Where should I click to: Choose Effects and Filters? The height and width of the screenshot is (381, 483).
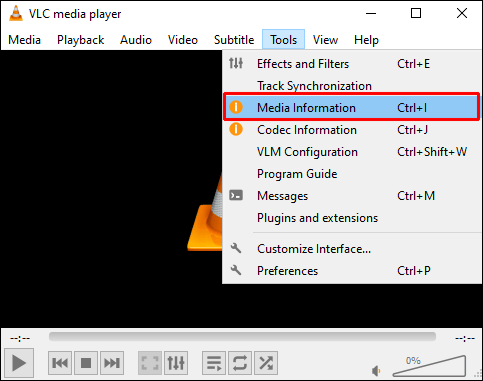click(352, 64)
